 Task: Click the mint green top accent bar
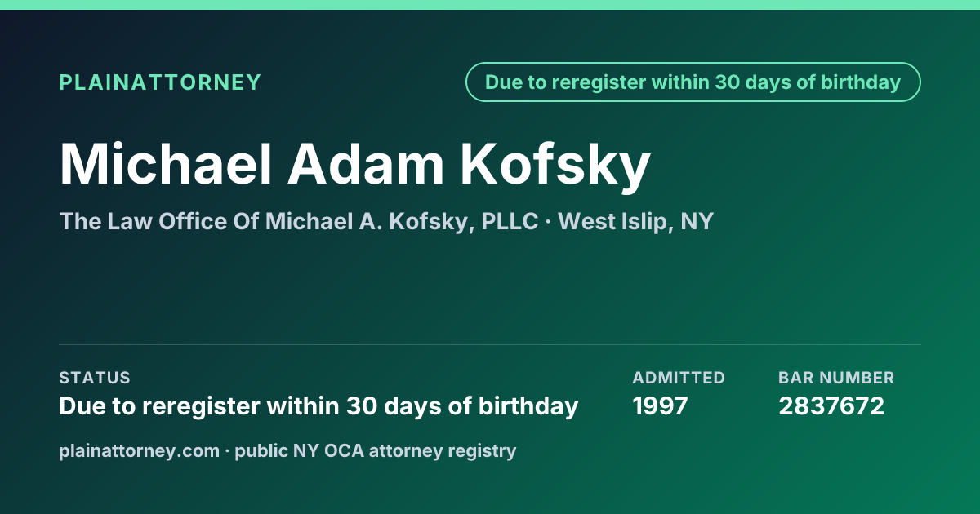coord(490,5)
